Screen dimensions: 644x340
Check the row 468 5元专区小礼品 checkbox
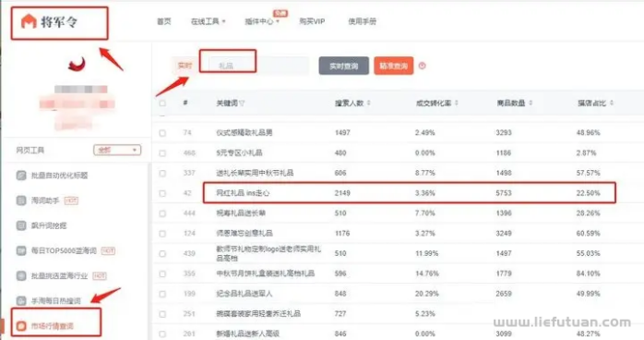[162, 153]
